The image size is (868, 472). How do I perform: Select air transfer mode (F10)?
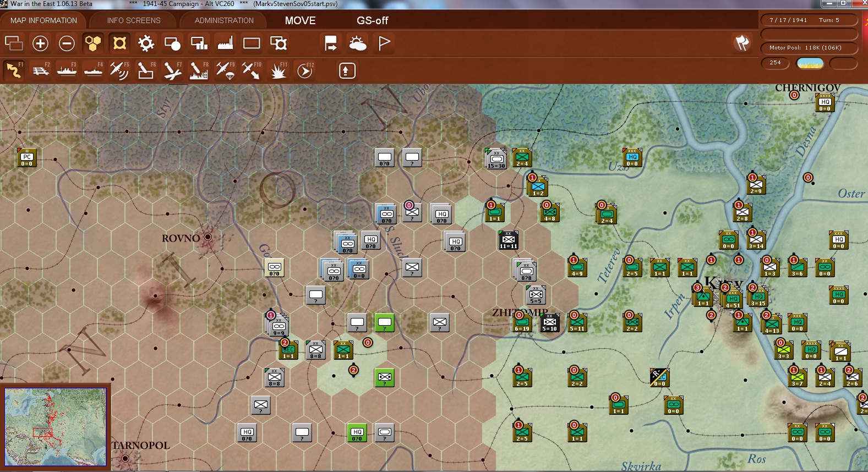[252, 70]
